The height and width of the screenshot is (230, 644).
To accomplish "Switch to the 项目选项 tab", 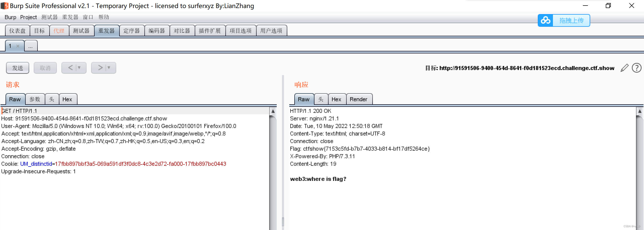I will (241, 31).
